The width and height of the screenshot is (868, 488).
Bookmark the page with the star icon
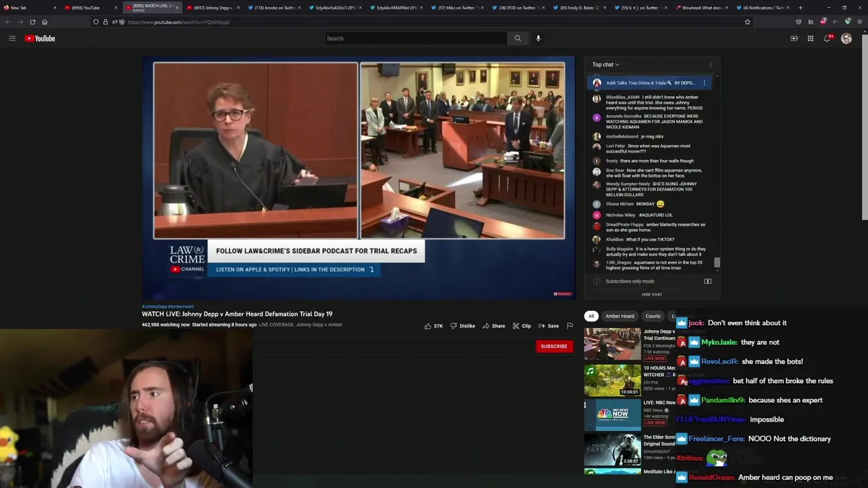tap(747, 22)
